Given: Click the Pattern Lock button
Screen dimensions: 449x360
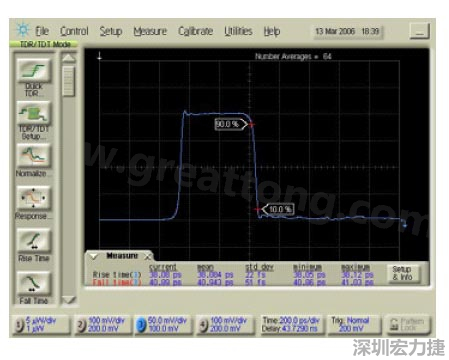Looking at the screenshot, I should 409,324.
